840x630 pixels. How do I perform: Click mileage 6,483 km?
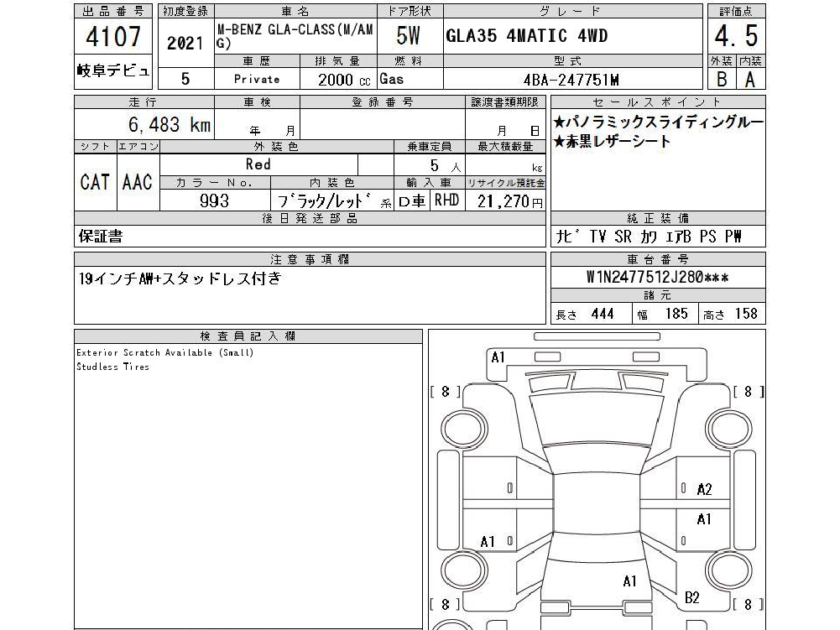click(x=170, y=125)
